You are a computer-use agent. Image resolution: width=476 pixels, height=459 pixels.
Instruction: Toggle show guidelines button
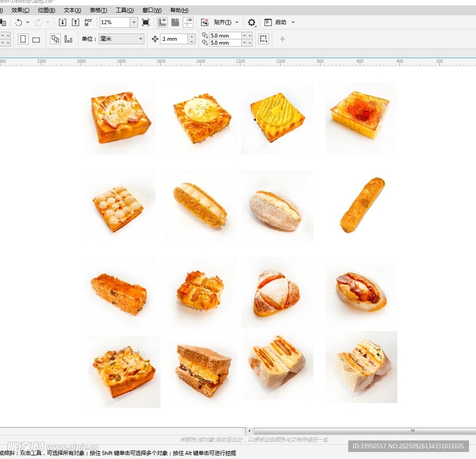coord(188,22)
